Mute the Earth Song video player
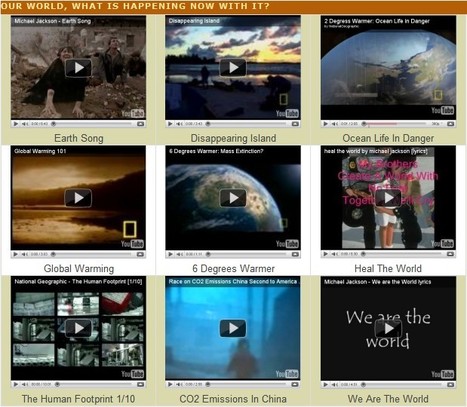 tap(25, 124)
